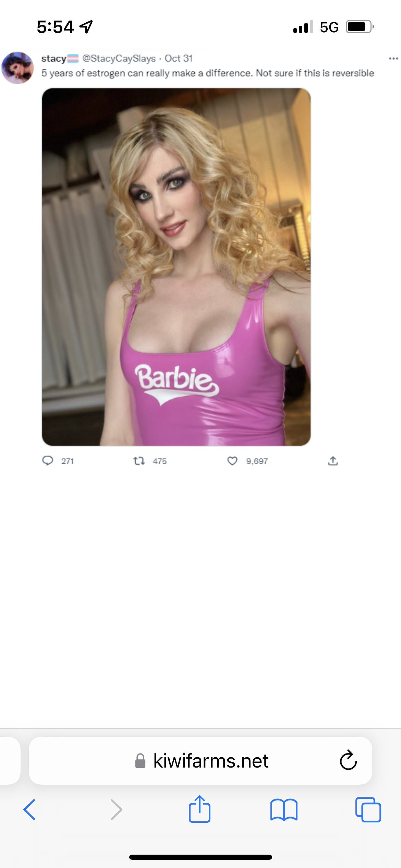
Task: Tap the stacy display name
Action: (x=54, y=59)
